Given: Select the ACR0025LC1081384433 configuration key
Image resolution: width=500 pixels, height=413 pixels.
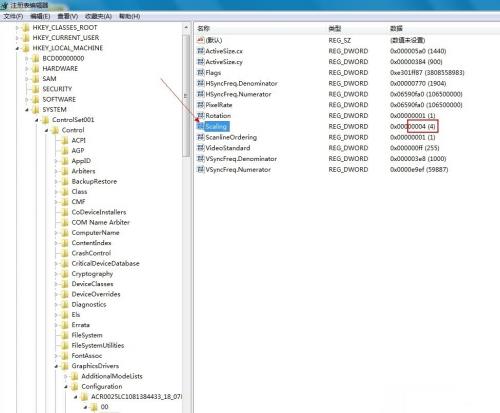Looking at the screenshot, I should (136, 397).
